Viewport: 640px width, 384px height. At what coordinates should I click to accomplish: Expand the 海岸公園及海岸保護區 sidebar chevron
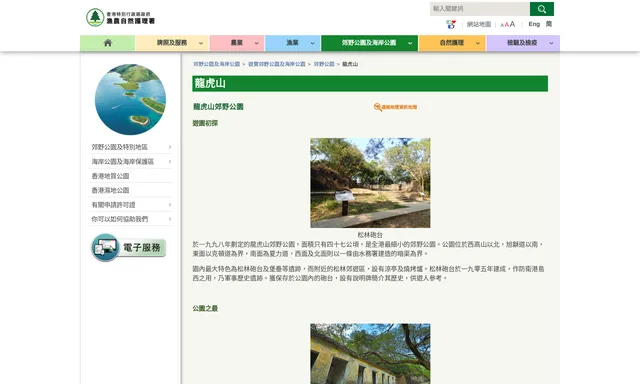tap(170, 162)
